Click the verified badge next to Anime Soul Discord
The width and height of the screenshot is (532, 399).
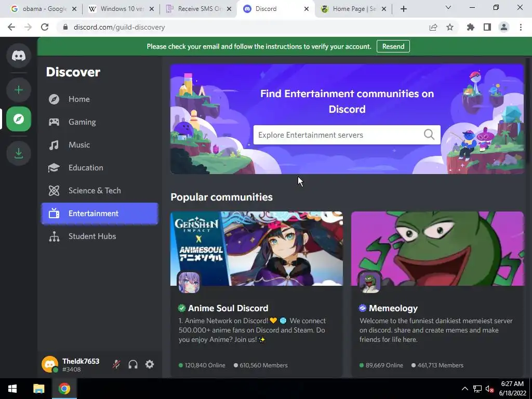pos(182,308)
